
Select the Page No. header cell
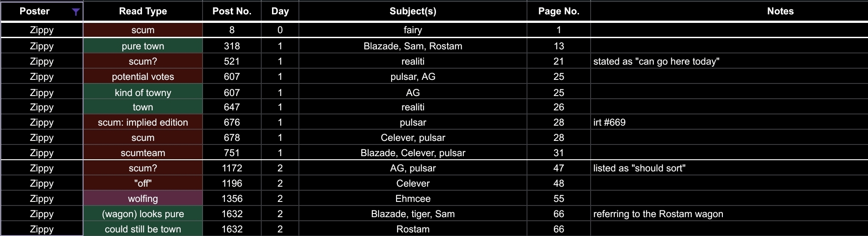tap(558, 11)
